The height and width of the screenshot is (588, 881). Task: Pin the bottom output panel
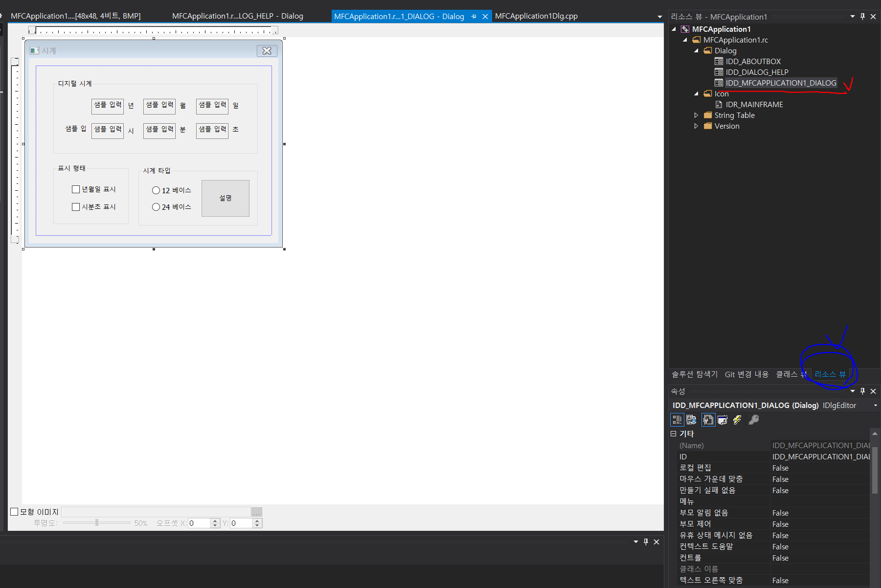click(x=646, y=542)
